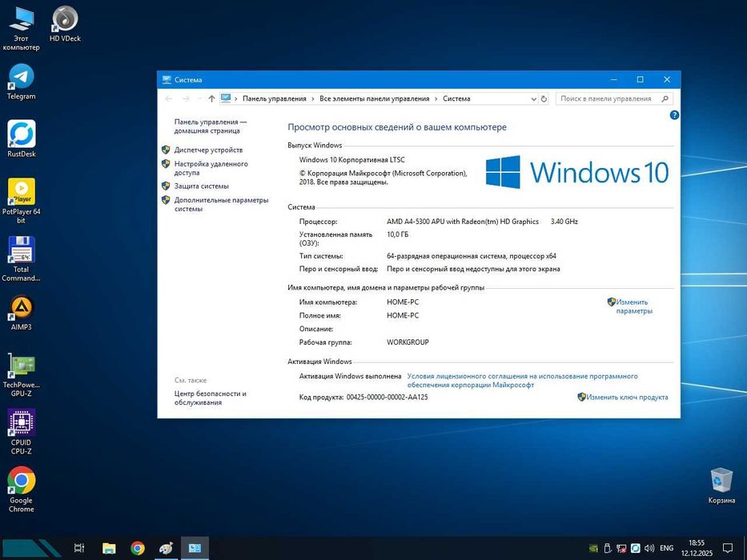The height and width of the screenshot is (560, 747).
Task: Go up one level with the arrow
Action: coord(211,98)
